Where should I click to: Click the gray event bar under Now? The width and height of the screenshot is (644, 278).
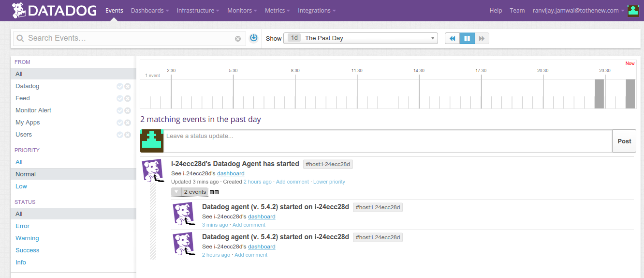click(x=630, y=94)
